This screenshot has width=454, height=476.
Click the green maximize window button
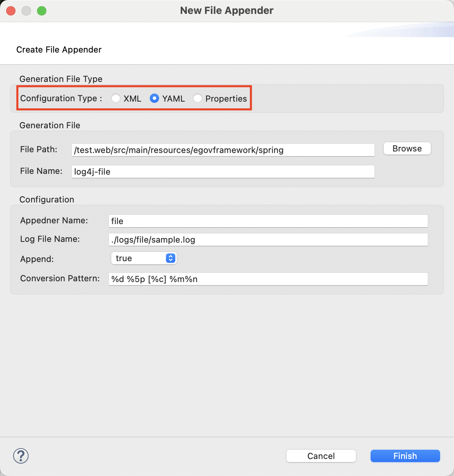pyautogui.click(x=42, y=11)
